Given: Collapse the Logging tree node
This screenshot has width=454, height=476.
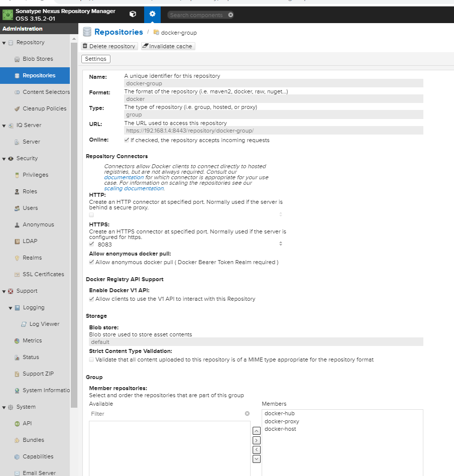Looking at the screenshot, I should click(11, 308).
